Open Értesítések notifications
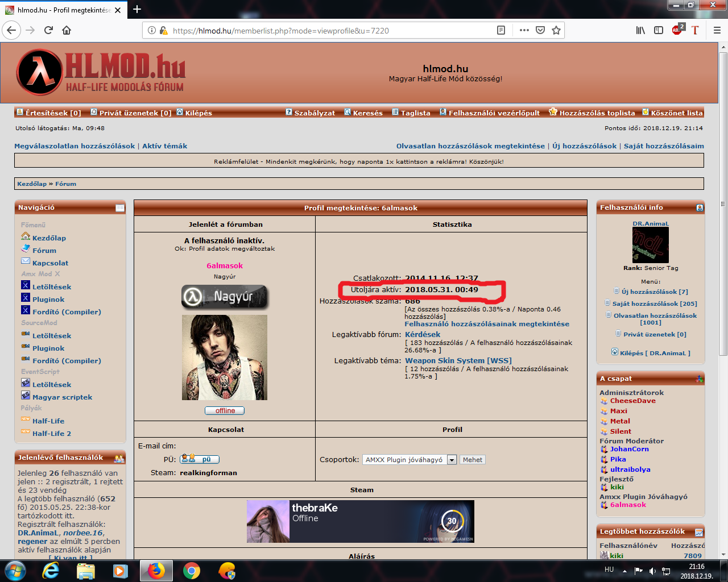This screenshot has height=582, width=728. [49, 113]
